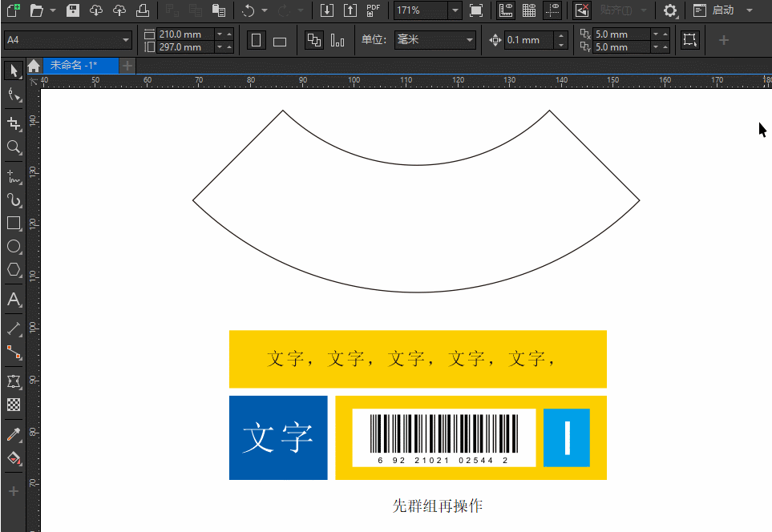Select the Crop tool

click(x=14, y=123)
